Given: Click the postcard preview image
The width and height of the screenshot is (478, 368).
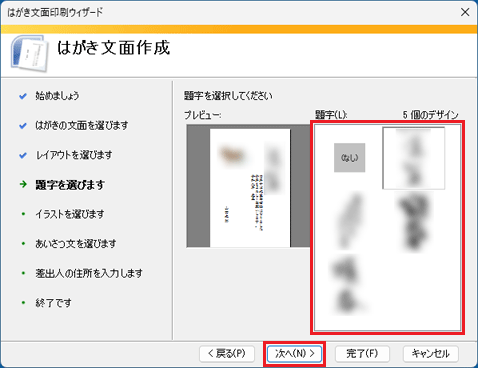Looking at the screenshot, I should click(250, 188).
